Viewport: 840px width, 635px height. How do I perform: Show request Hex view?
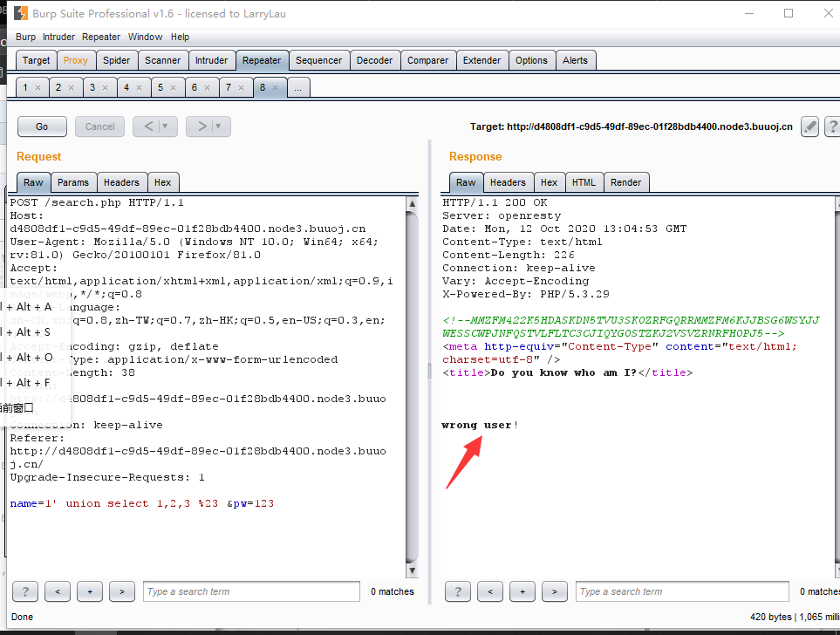[x=162, y=182]
